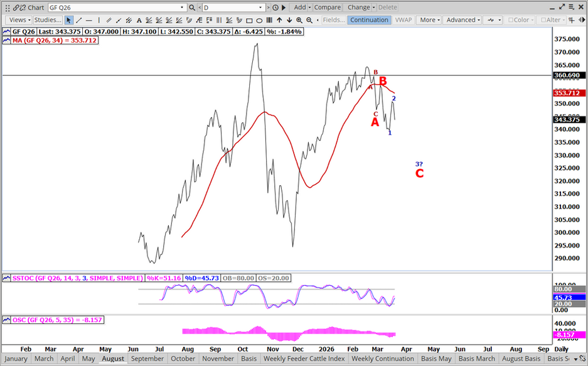
Task: Open the Views dropdown
Action: point(18,20)
